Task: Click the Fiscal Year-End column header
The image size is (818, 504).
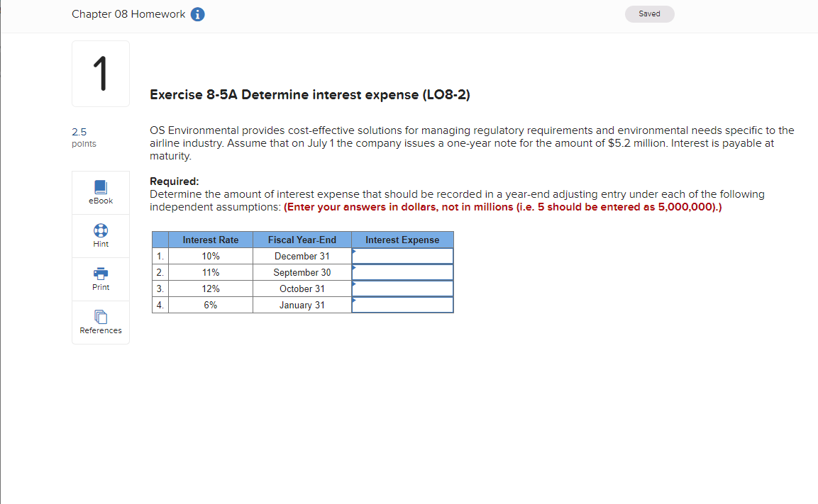Action: point(302,240)
